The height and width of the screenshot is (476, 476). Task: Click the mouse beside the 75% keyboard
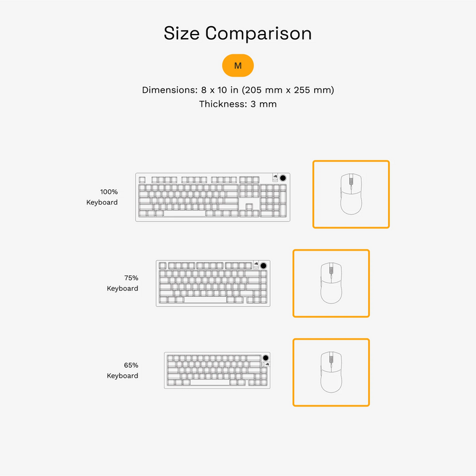click(331, 283)
